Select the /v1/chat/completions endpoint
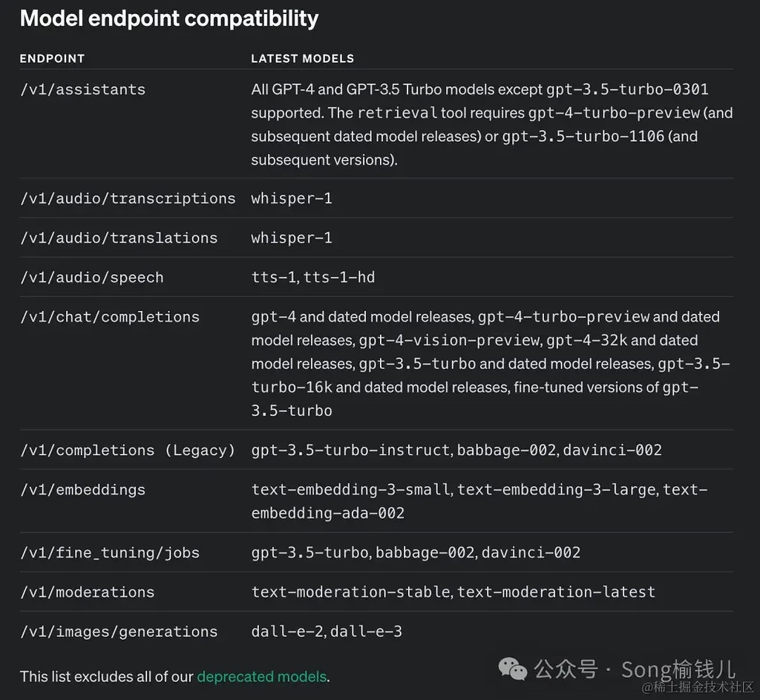 pos(110,316)
